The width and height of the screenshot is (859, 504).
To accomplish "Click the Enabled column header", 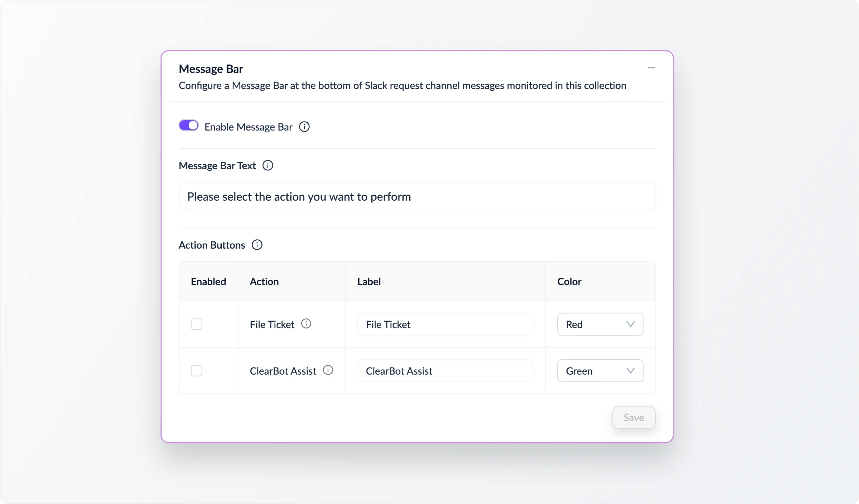I will click(208, 281).
